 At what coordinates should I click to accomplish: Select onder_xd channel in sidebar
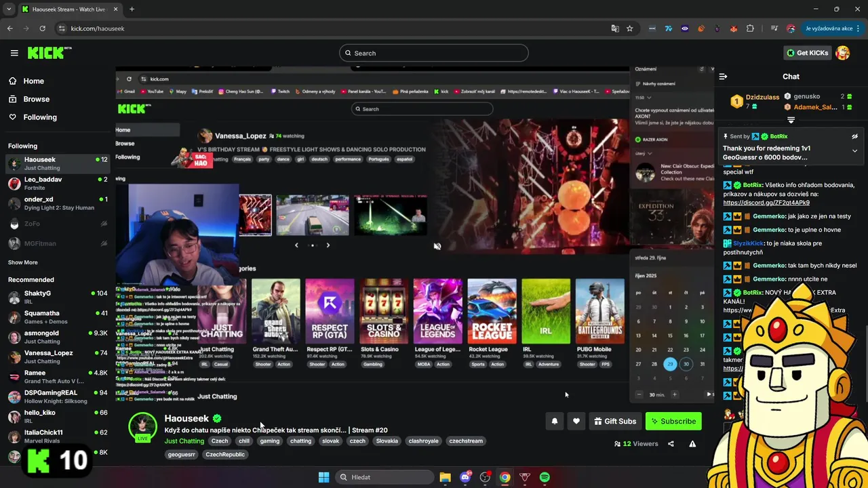coord(58,203)
